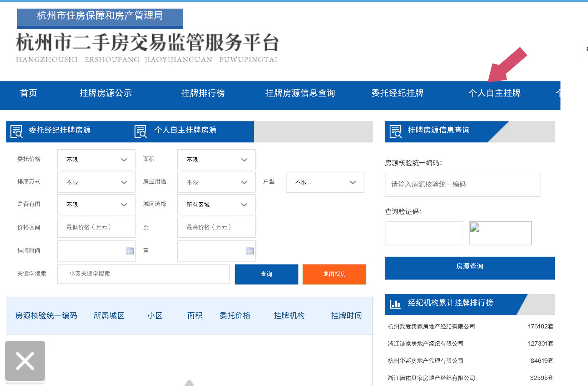Open the 户型 dropdown
Viewport: 588px width, 386px height.
324,182
